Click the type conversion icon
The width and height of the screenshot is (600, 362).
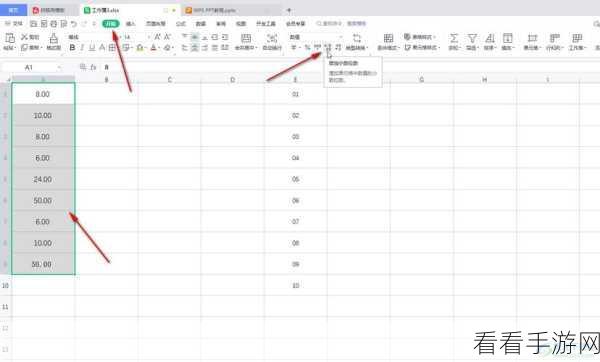tap(357, 38)
